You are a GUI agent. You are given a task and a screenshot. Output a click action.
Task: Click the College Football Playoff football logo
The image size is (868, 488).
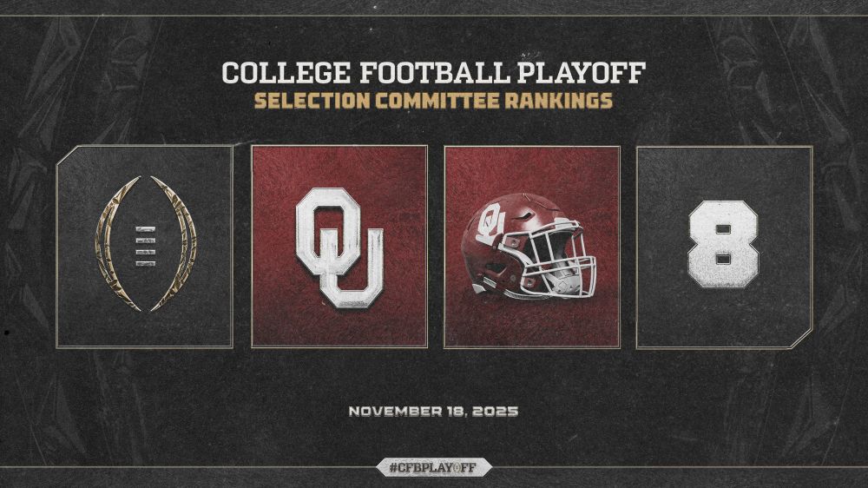point(146,243)
